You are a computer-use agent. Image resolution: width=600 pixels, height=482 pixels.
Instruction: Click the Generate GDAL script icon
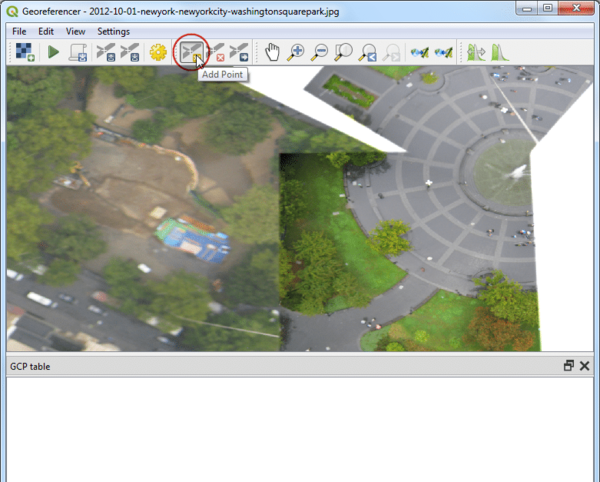pos(78,52)
